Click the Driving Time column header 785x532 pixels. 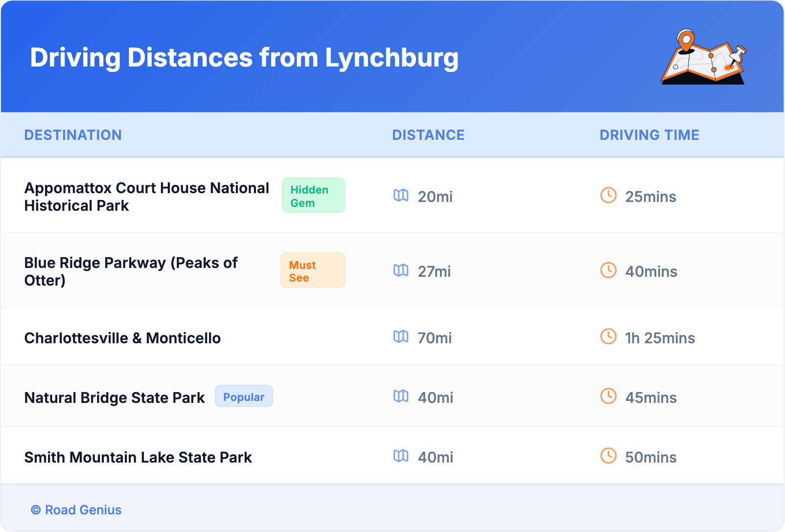649,135
